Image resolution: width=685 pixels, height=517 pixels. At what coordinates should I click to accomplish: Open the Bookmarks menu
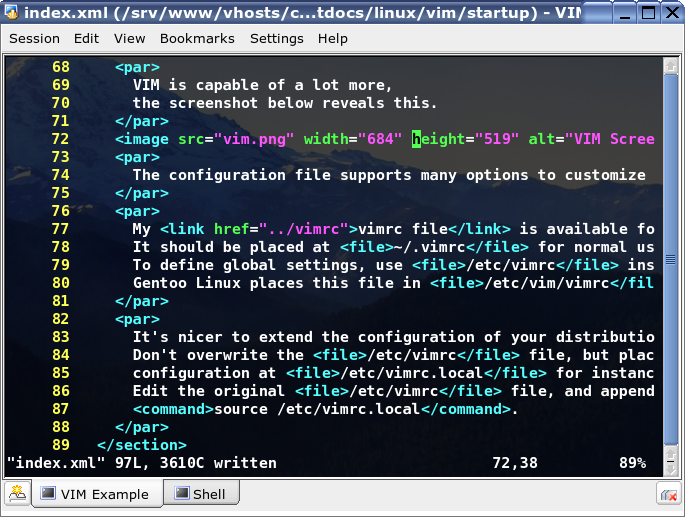point(197,39)
